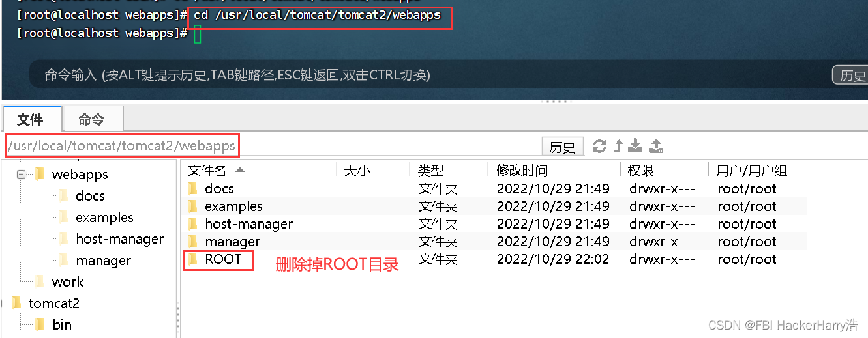Select docs row in file list
The height and width of the screenshot is (338, 868).
coord(496,189)
